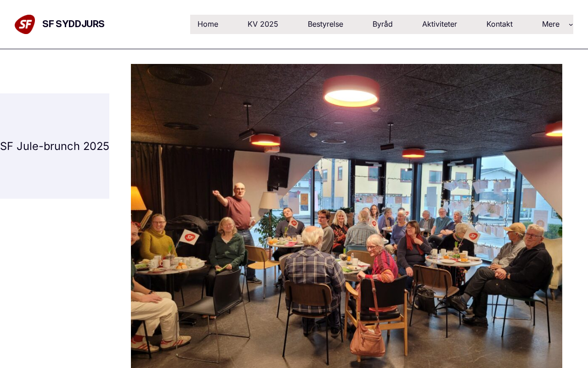Viewport: 588px width, 368px height.
Task: Go to the Home menu item
Action: pos(208,24)
